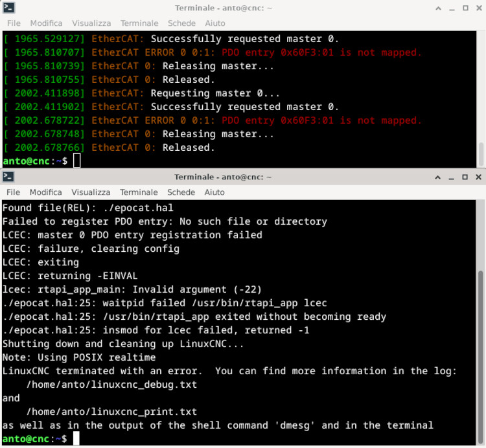Close the upper terminal window

479,8
